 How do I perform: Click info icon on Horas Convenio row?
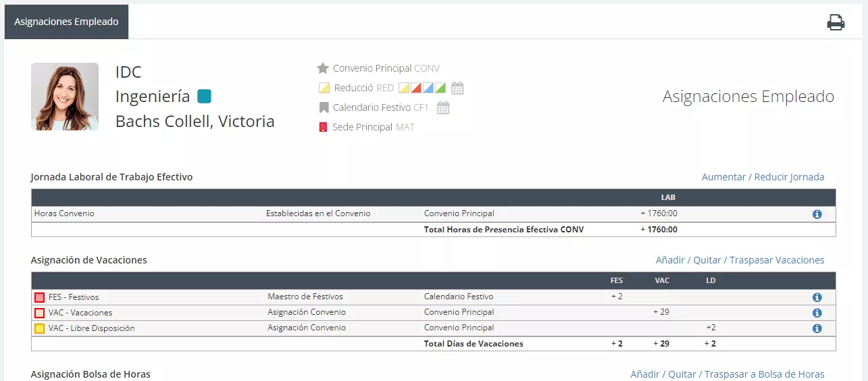pyautogui.click(x=817, y=214)
